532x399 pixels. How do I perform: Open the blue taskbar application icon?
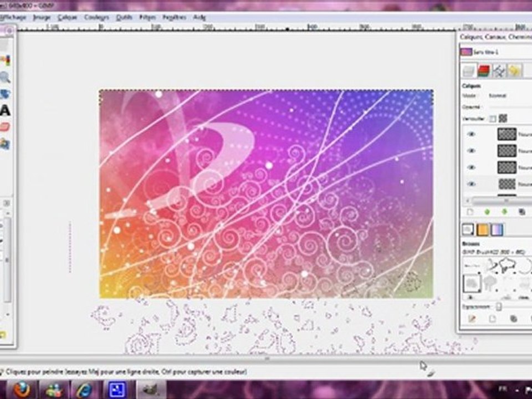[x=117, y=390]
